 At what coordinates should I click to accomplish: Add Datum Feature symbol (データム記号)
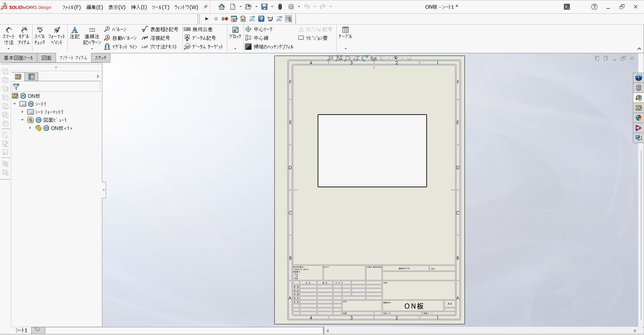[200, 38]
